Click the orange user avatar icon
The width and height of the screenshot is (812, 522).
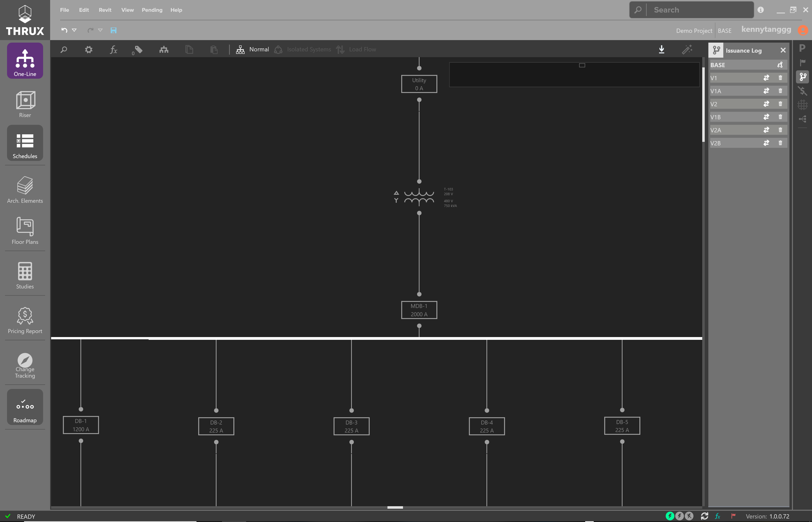coord(802,30)
